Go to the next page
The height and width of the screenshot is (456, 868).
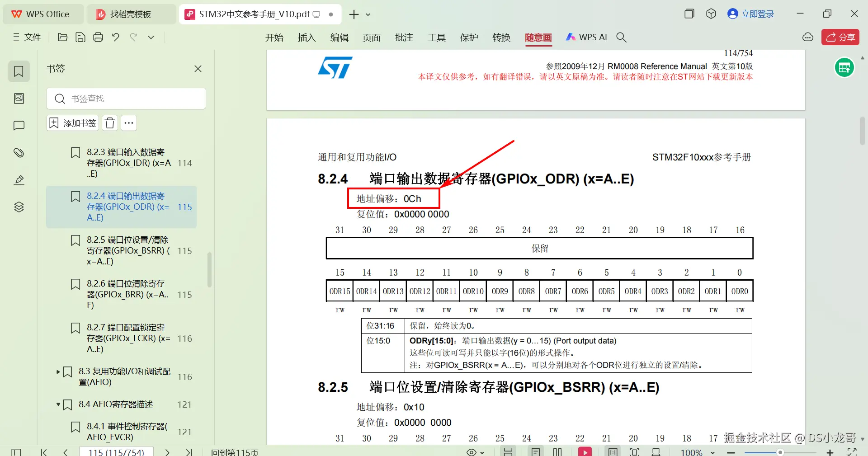coord(167,452)
